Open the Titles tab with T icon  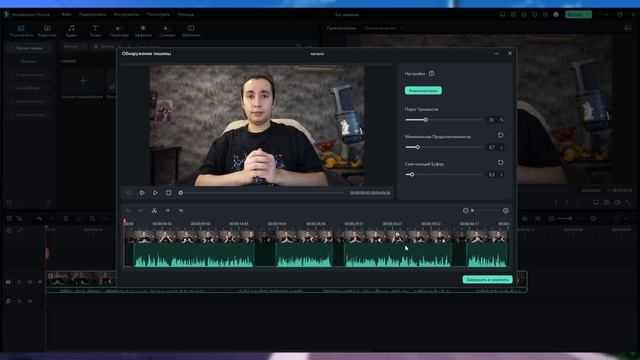click(x=95, y=31)
